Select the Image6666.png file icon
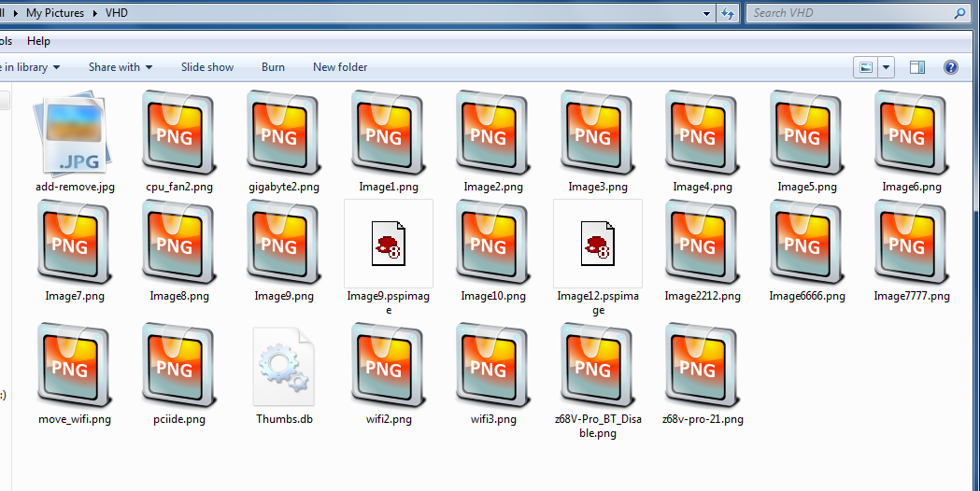This screenshot has height=491, width=980. pos(807,243)
